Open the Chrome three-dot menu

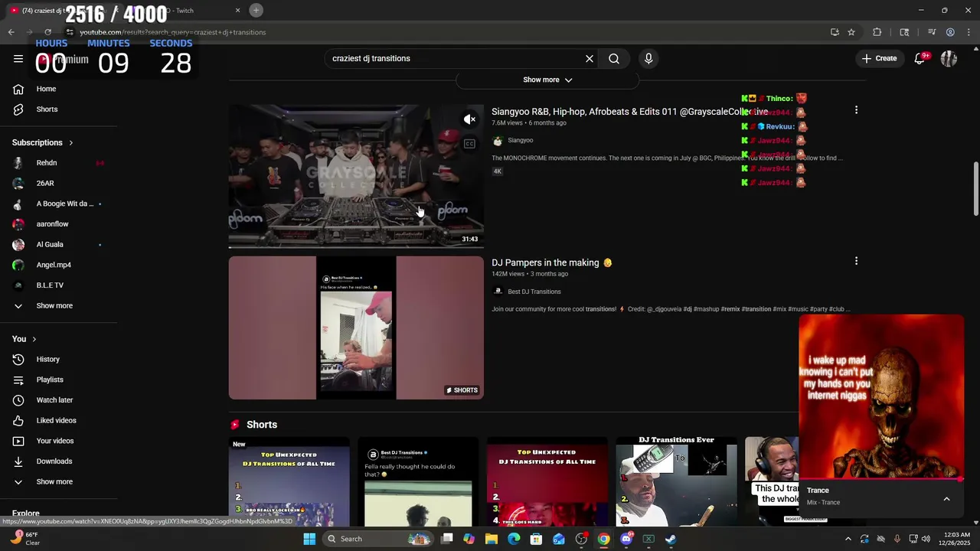(969, 32)
